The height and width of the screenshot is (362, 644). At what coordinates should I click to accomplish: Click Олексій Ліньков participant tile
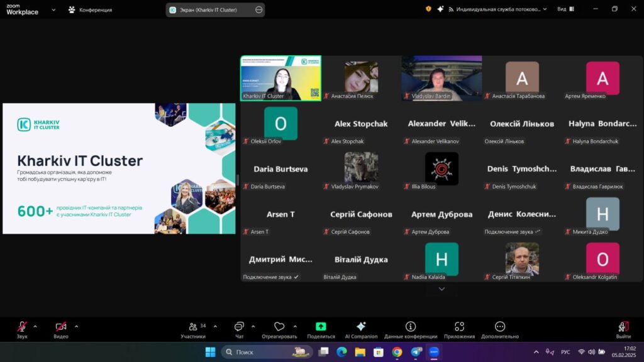(x=522, y=123)
